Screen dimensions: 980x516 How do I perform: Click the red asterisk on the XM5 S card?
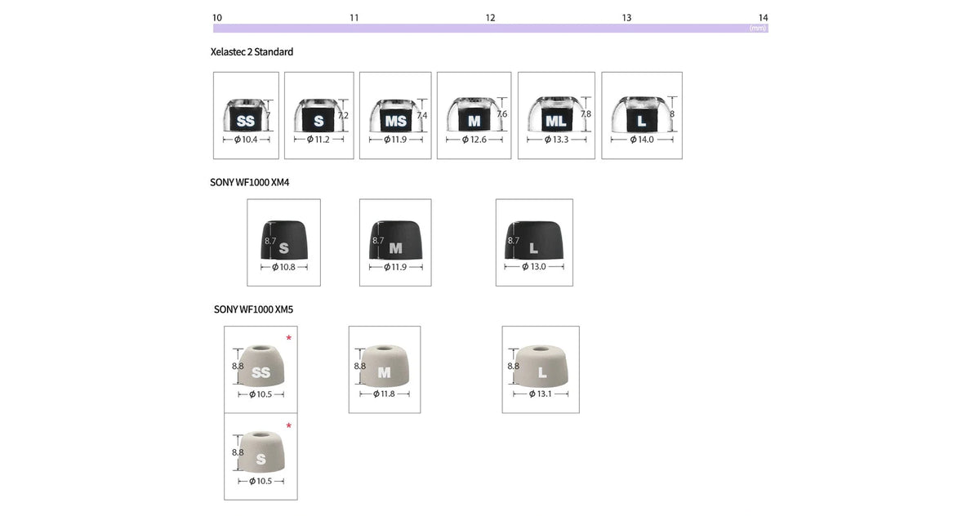(288, 425)
